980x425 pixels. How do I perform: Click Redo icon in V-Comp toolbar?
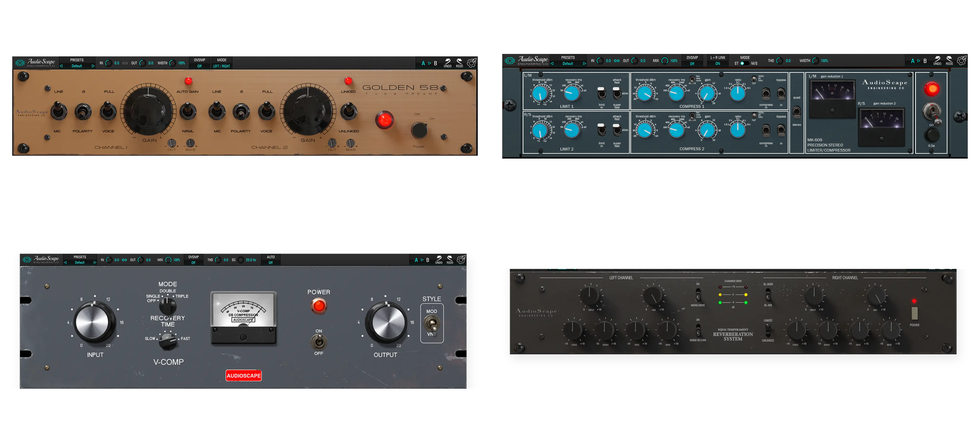click(x=450, y=260)
